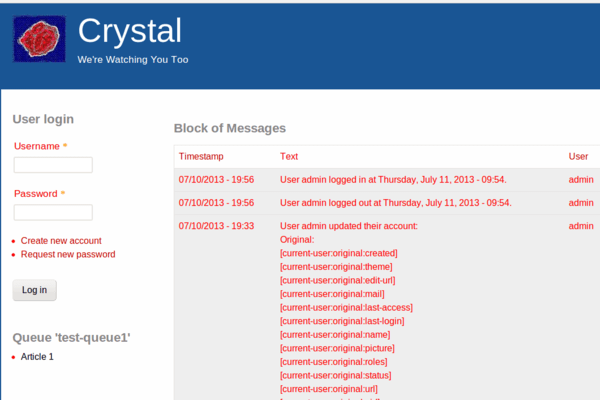The height and width of the screenshot is (400, 600).
Task: Click the We're Watching You Too slogan
Action: (133, 60)
